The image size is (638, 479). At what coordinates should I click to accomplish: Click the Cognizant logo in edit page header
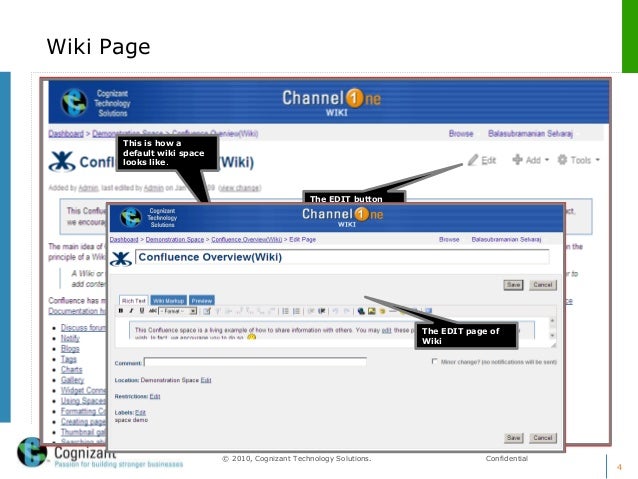[131, 217]
